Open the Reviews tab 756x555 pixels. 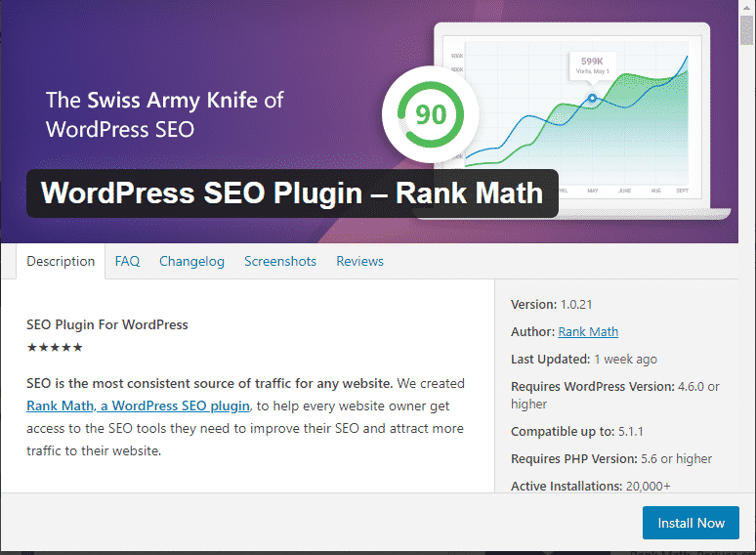[x=359, y=261]
